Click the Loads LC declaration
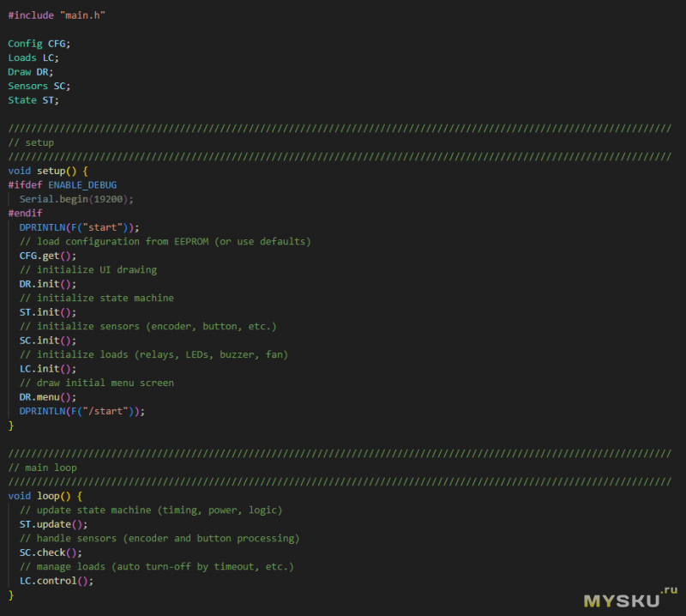Viewport: 686px width, 616px height. (34, 57)
